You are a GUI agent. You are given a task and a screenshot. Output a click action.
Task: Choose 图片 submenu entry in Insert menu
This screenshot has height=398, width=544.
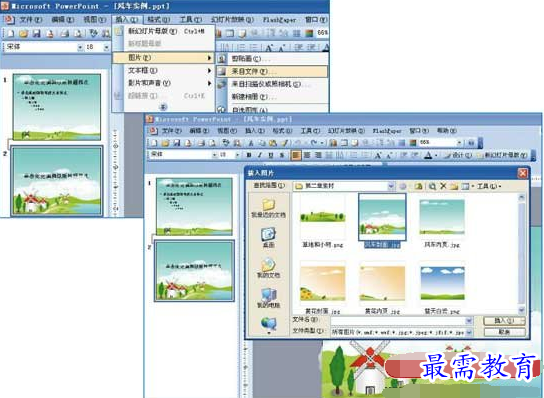163,58
